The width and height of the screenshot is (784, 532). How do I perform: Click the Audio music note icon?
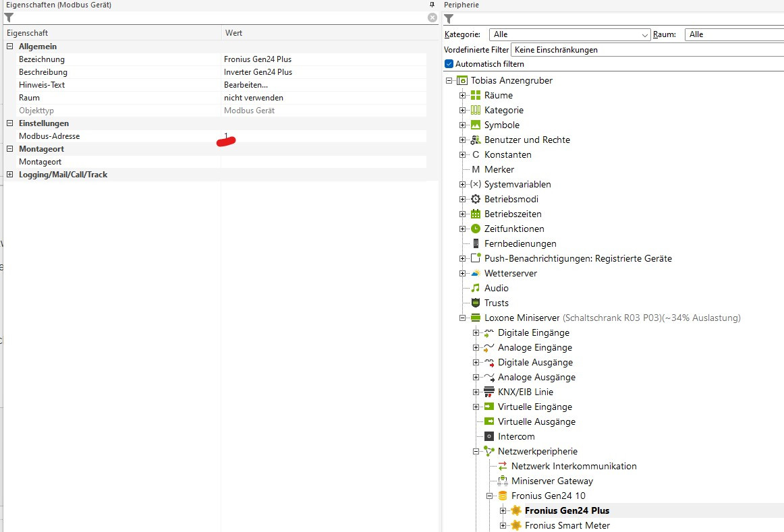(476, 288)
